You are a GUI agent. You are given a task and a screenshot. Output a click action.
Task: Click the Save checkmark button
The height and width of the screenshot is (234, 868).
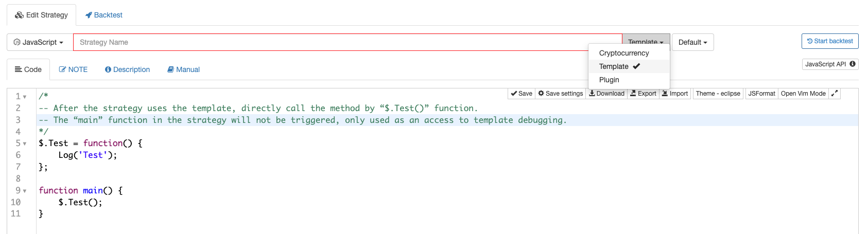(522, 94)
